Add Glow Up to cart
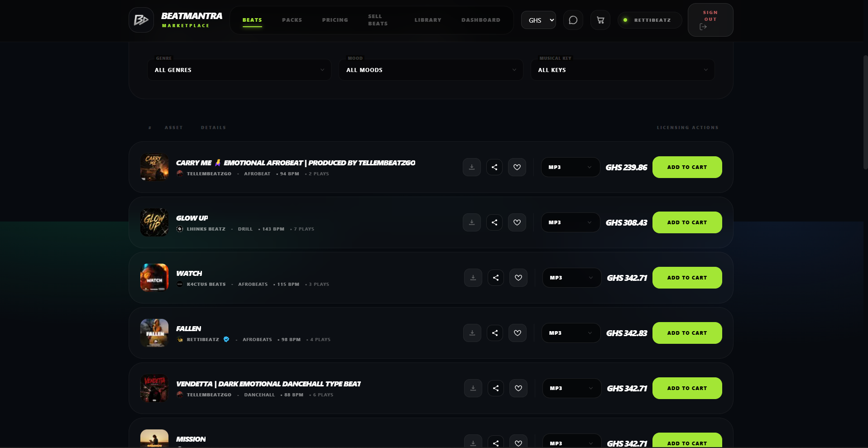Image resolution: width=868 pixels, height=448 pixels. (687, 222)
